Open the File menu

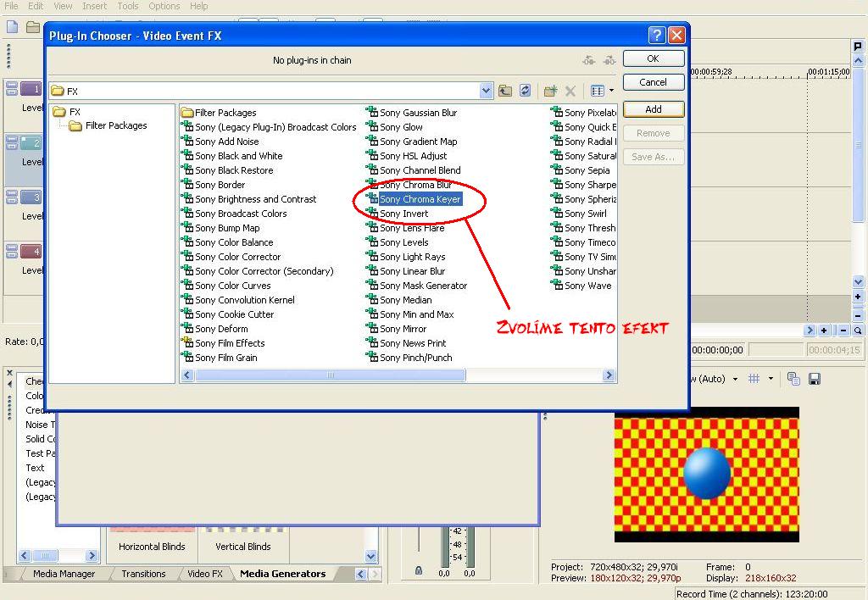[11, 6]
